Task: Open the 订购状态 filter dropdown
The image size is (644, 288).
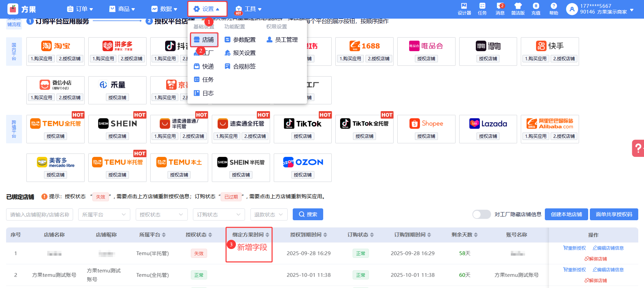Action: tap(219, 214)
